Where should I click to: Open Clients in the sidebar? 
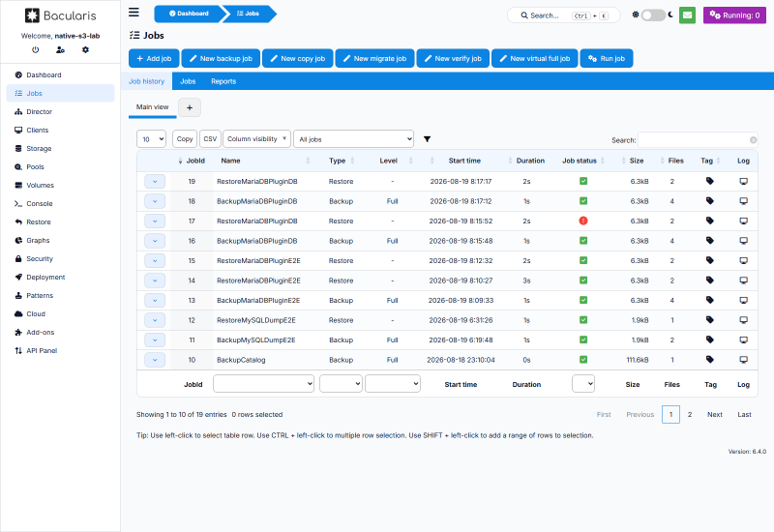pos(60,131)
